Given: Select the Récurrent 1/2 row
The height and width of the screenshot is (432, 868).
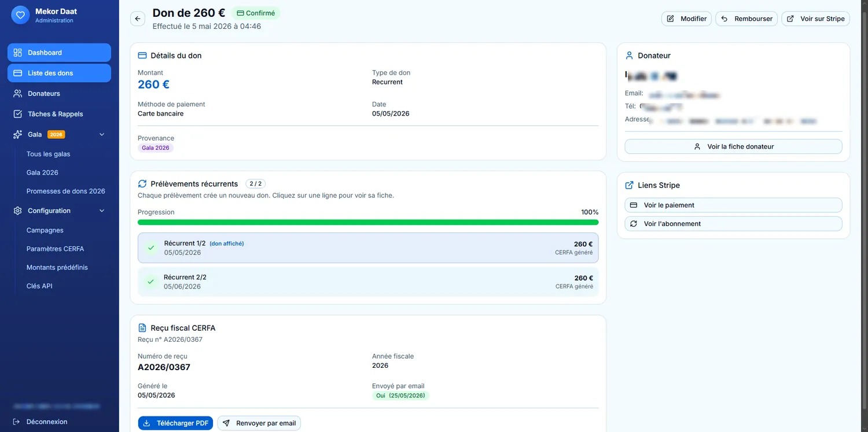Looking at the screenshot, I should pyautogui.click(x=368, y=248).
